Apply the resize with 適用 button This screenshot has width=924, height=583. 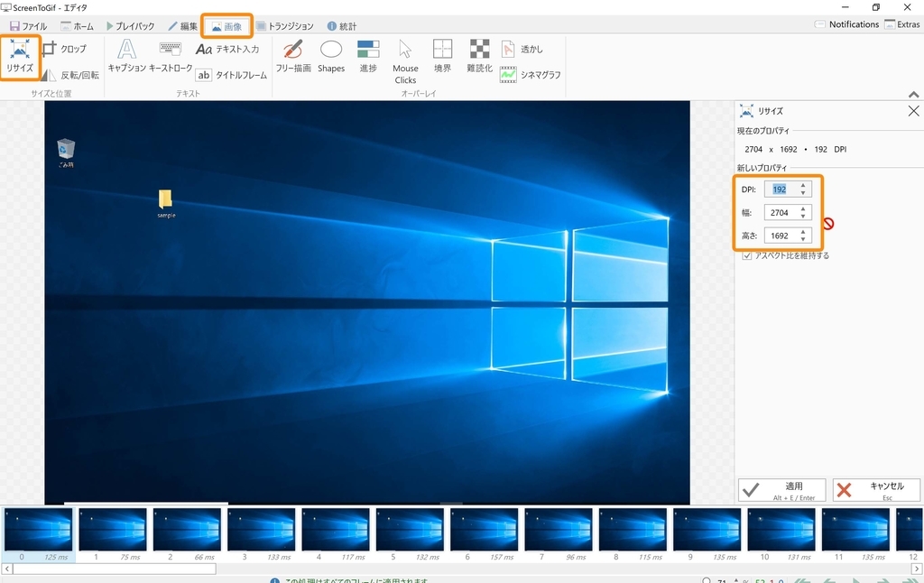tap(782, 490)
